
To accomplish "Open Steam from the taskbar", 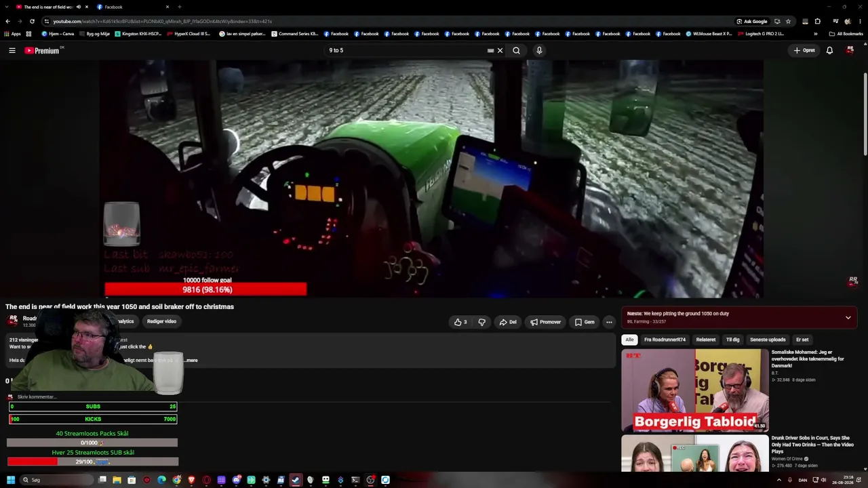I will (296, 480).
